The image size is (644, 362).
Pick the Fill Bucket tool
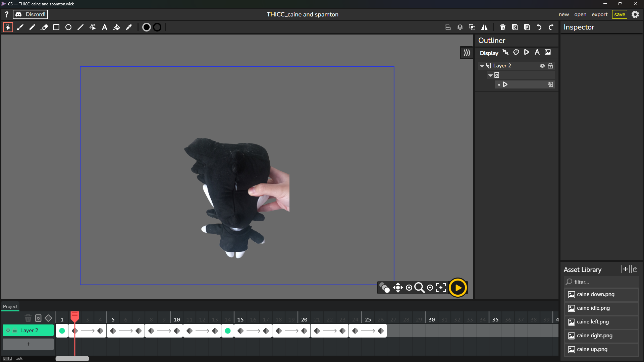pos(117,27)
